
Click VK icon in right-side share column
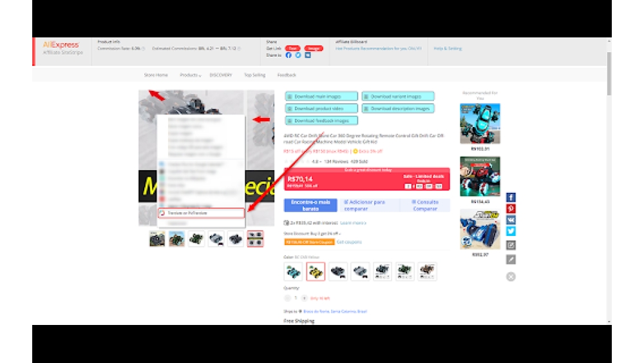(x=511, y=220)
